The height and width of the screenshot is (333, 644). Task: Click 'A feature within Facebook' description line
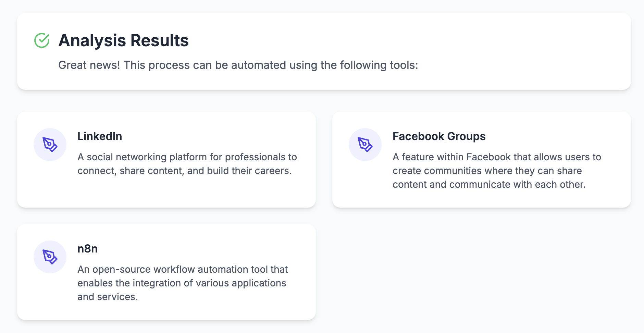click(x=497, y=157)
